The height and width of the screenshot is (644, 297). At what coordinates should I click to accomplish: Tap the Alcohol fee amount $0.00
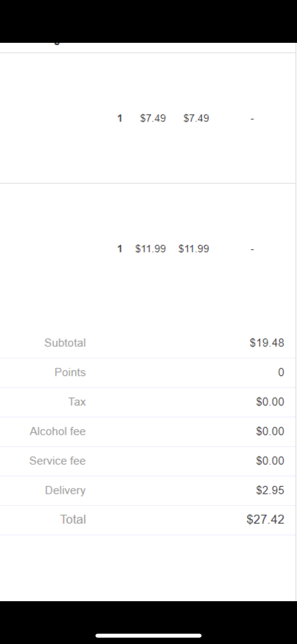click(x=270, y=431)
